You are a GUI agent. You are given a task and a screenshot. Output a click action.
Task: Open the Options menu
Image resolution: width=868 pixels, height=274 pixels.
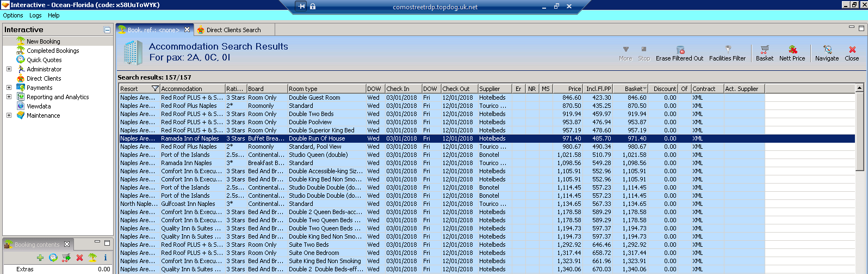pyautogui.click(x=13, y=15)
